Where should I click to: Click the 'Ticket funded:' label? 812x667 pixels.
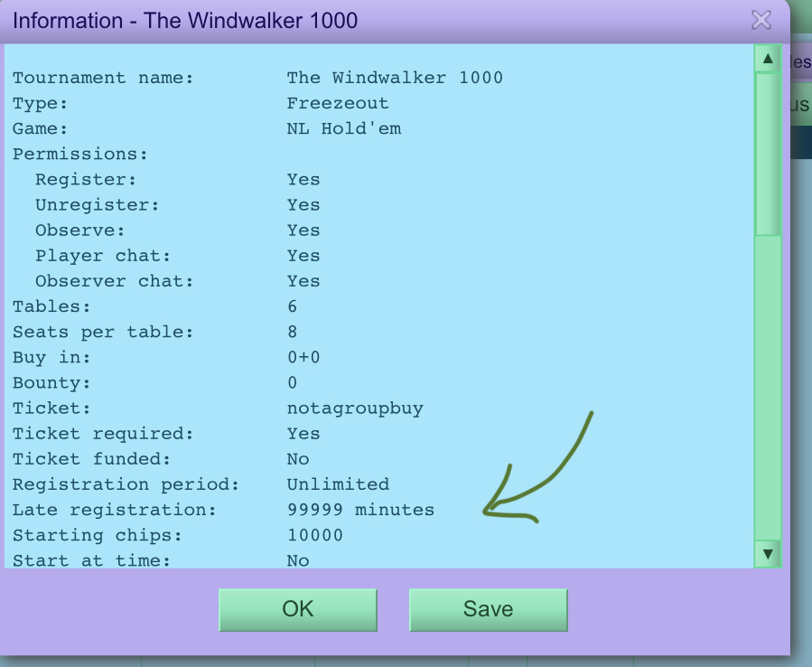(91, 459)
